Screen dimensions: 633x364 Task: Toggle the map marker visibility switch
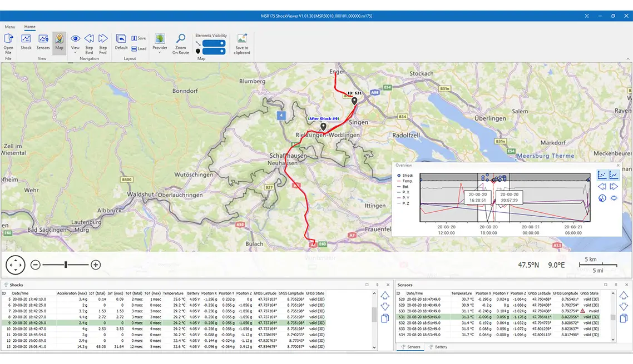tap(214, 51)
